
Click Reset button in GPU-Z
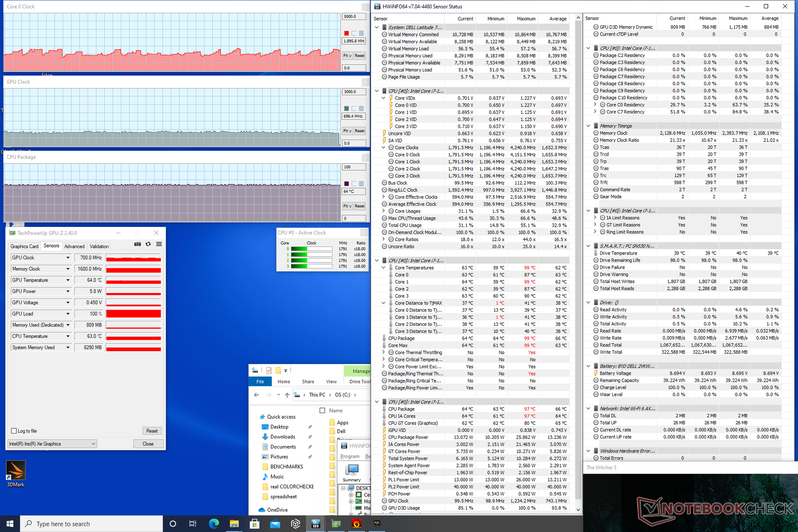(152, 431)
